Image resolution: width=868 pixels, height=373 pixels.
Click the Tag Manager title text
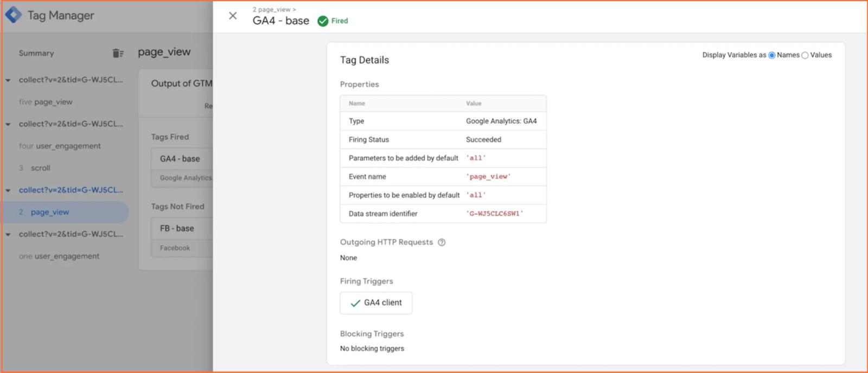[61, 15]
